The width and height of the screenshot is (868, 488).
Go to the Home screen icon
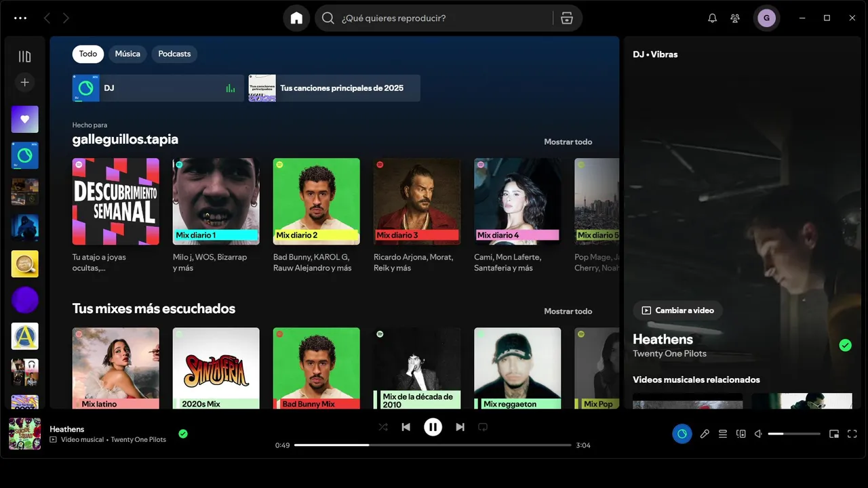tap(296, 18)
